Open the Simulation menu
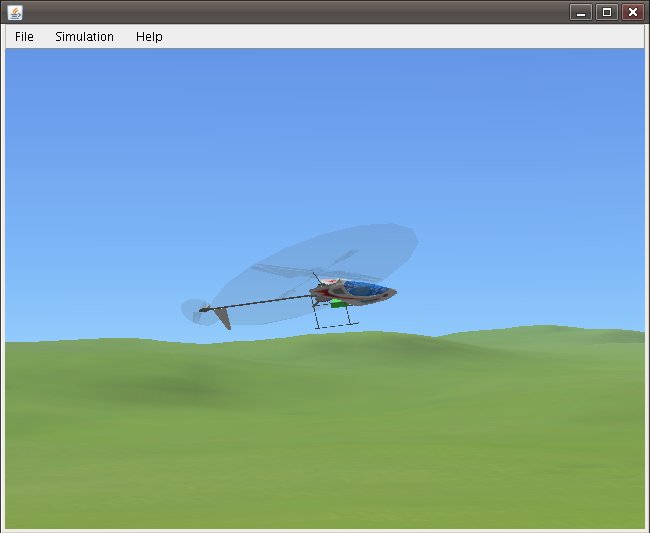Image resolution: width=650 pixels, height=533 pixels. click(x=84, y=36)
